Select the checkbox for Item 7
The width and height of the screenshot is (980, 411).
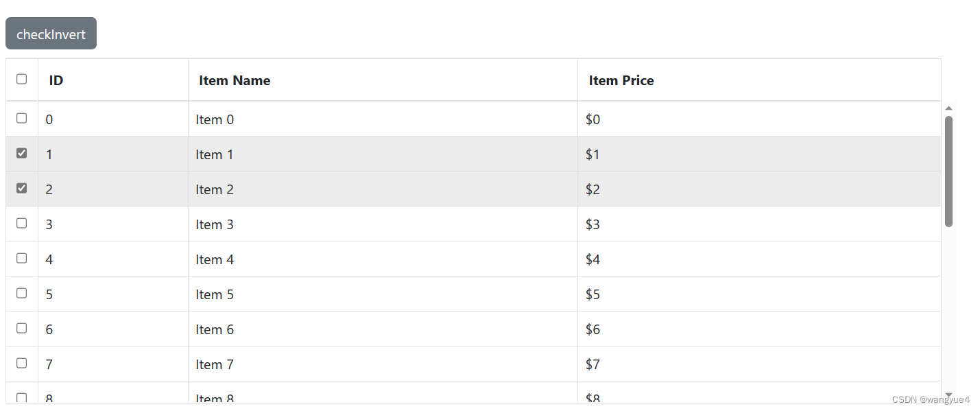point(21,362)
